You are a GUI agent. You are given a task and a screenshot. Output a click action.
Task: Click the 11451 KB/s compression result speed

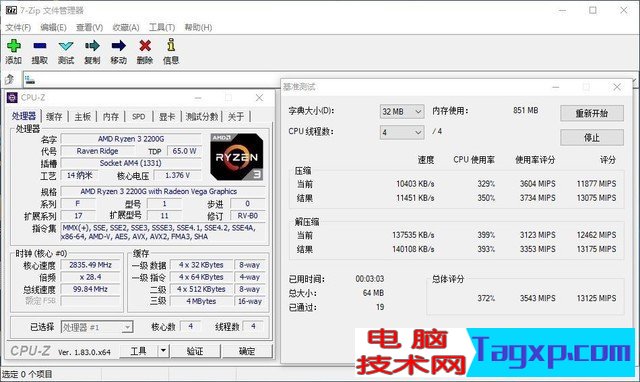click(x=415, y=198)
